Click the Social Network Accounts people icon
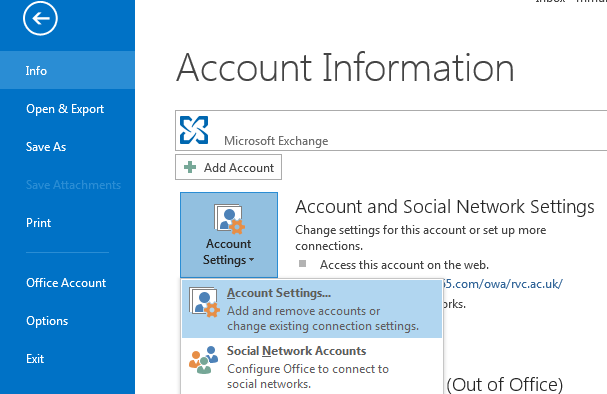The width and height of the screenshot is (607, 394). 204,360
